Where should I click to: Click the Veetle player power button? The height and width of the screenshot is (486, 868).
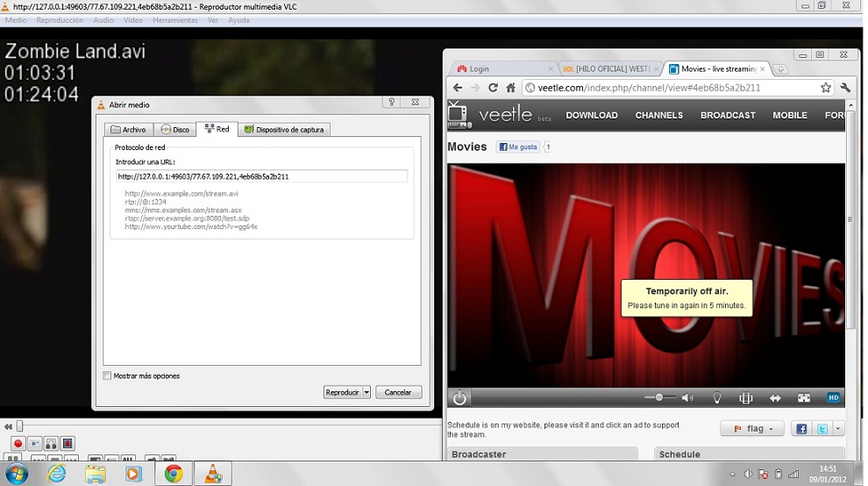pyautogui.click(x=459, y=398)
